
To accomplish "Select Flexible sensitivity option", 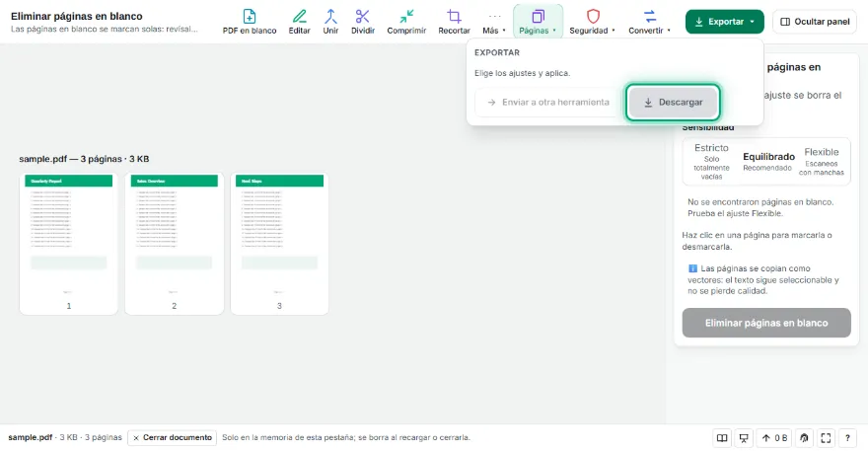I will coord(822,161).
